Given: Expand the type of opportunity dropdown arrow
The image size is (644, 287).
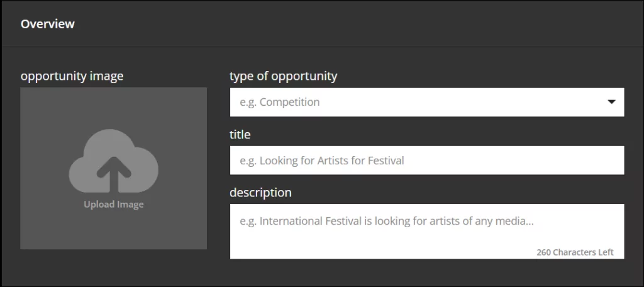Looking at the screenshot, I should pyautogui.click(x=611, y=102).
